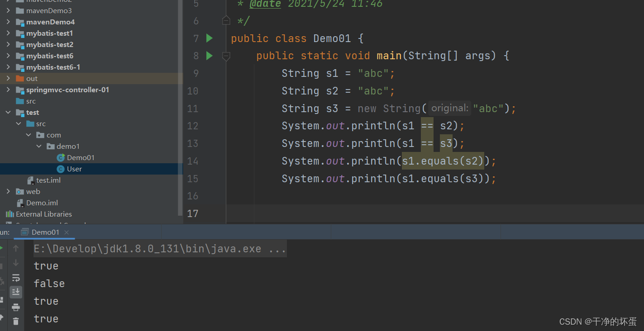This screenshot has width=644, height=331.
Task: Toggle the code fold marker at line 6
Action: pyautogui.click(x=226, y=21)
